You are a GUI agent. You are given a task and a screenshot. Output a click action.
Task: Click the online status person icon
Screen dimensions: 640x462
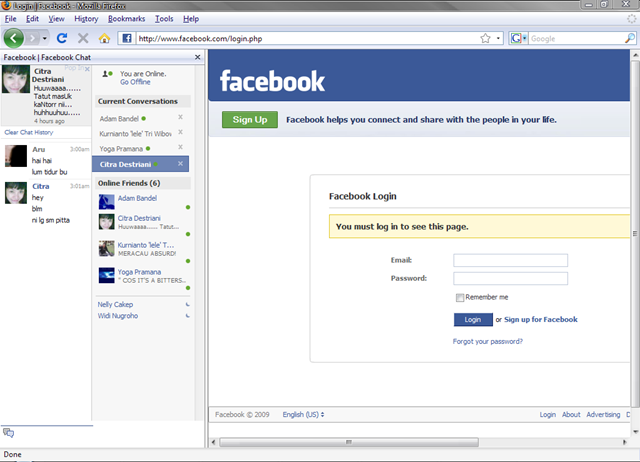coord(107,74)
